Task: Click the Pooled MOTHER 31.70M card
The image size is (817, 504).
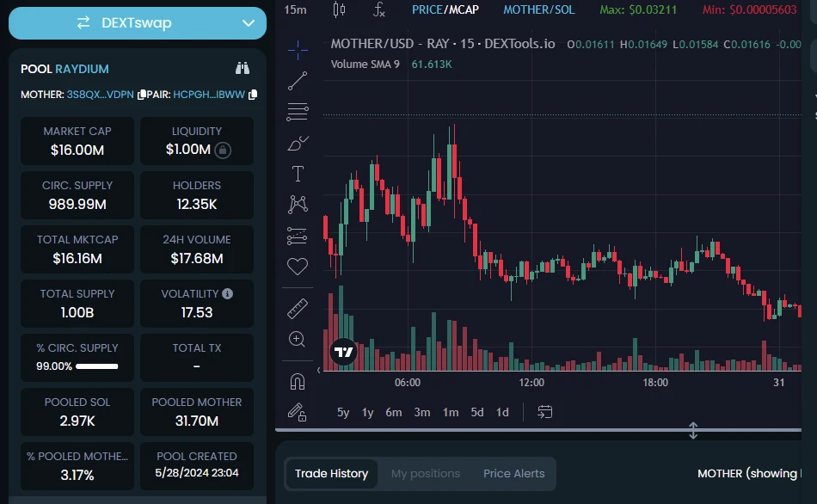Action: [197, 412]
